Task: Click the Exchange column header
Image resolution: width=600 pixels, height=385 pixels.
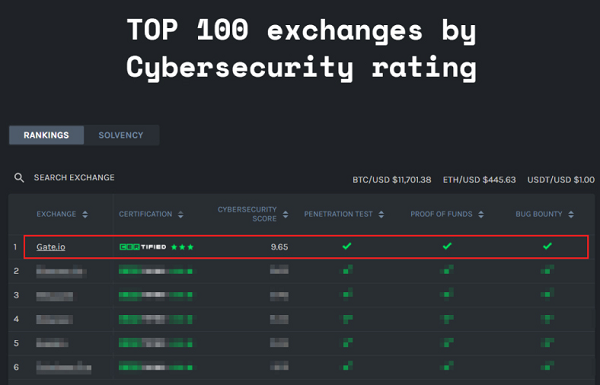Action: coord(56,214)
